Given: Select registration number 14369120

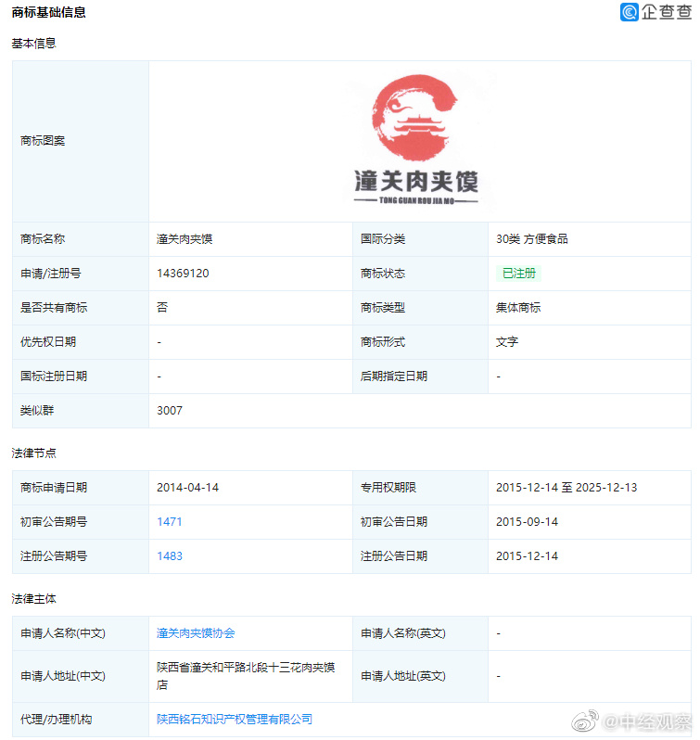Looking at the screenshot, I should pyautogui.click(x=183, y=274).
